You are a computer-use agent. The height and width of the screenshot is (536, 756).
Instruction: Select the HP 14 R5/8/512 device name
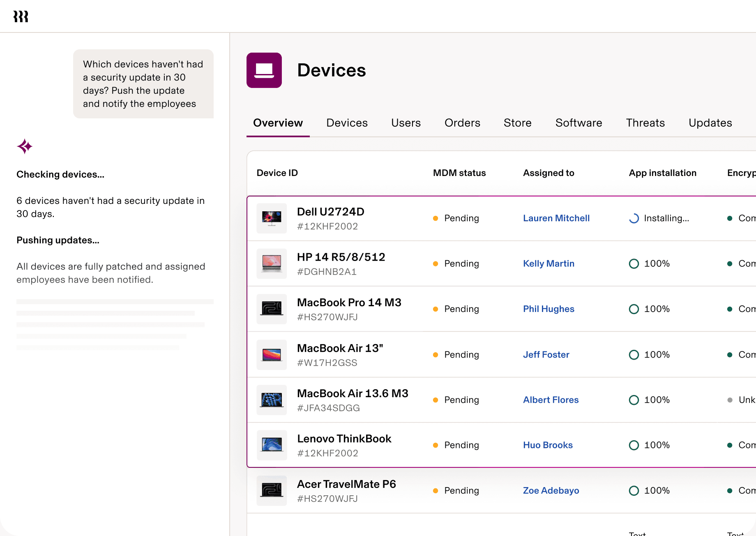[341, 257]
